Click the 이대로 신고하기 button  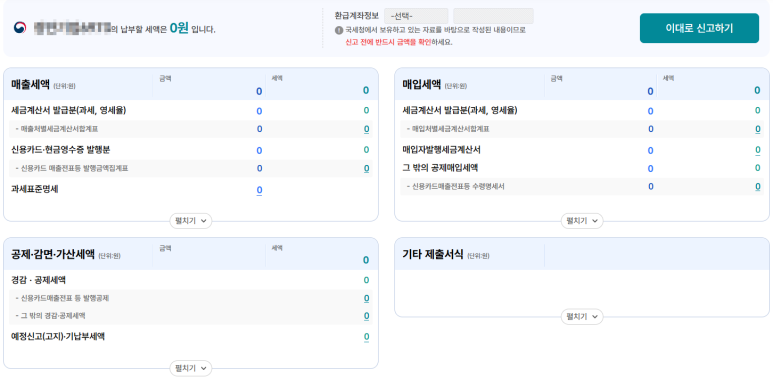pyautogui.click(x=699, y=28)
